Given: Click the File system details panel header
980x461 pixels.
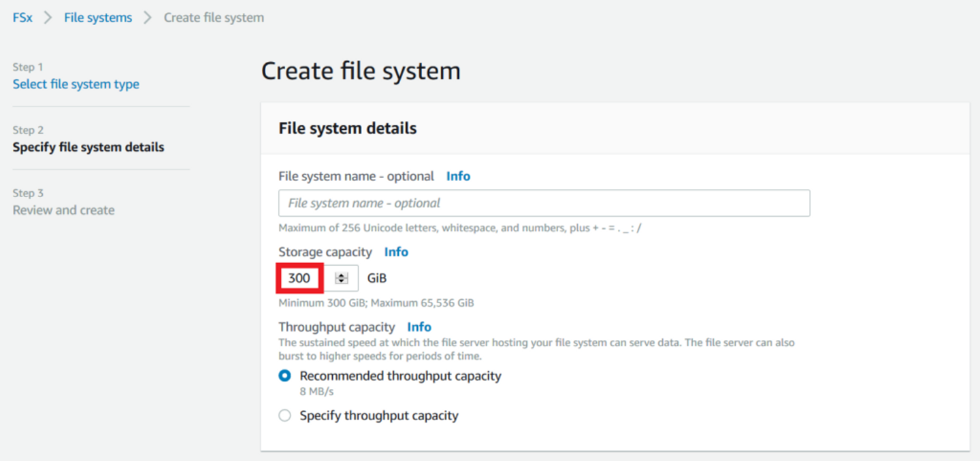Looking at the screenshot, I should coord(348,129).
